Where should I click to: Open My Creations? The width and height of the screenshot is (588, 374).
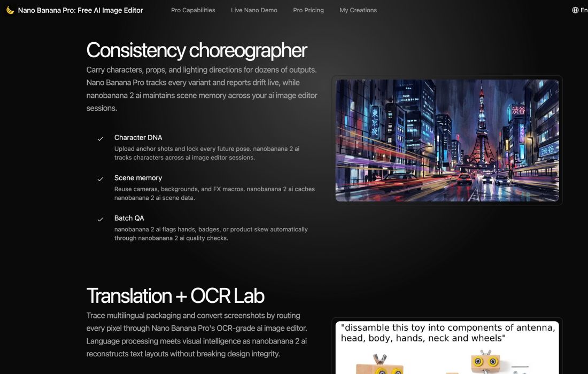(358, 10)
